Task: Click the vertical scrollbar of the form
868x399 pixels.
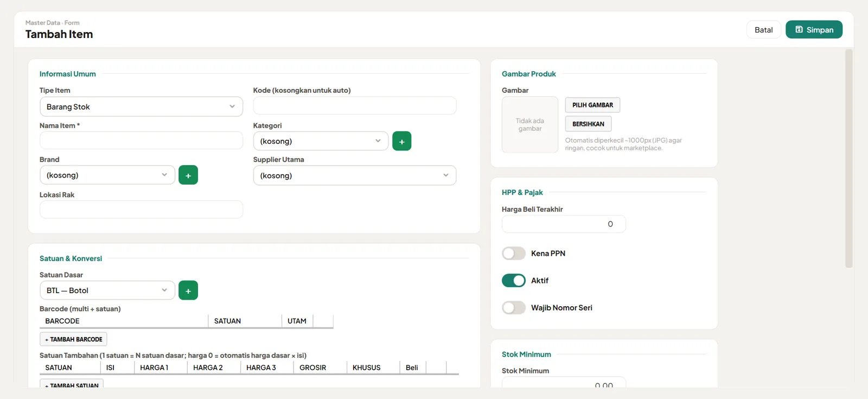Action: pos(849,159)
